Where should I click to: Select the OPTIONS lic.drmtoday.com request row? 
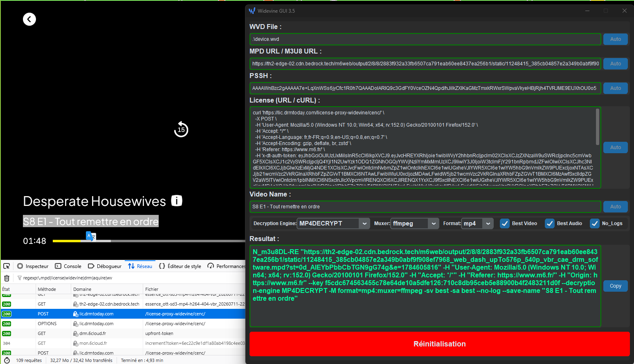[123, 324]
